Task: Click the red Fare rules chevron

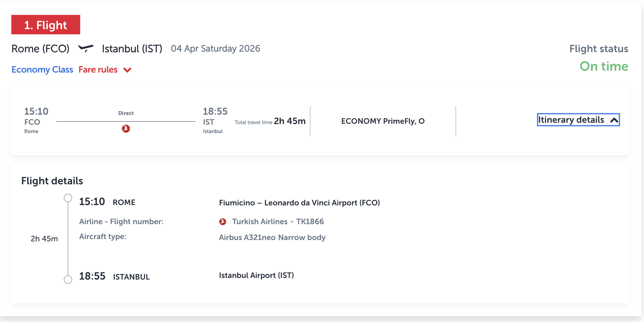Action: (127, 70)
